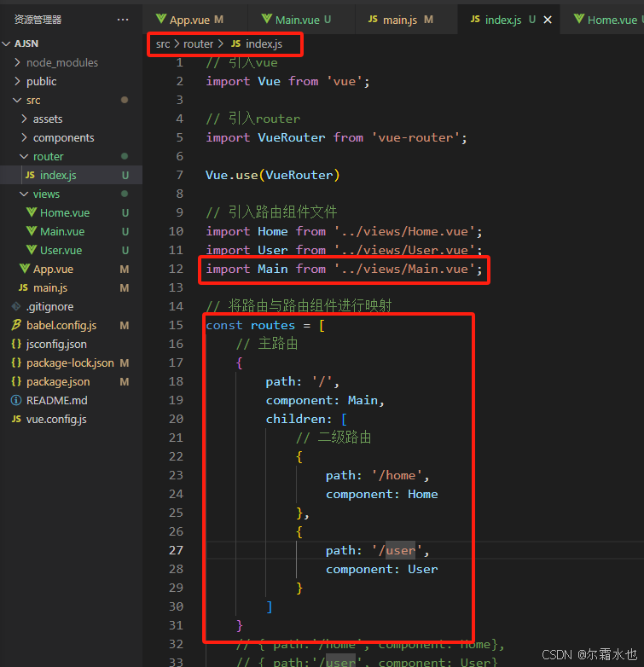Click the Vue icon beside Main.vue in tree

pyautogui.click(x=31, y=230)
